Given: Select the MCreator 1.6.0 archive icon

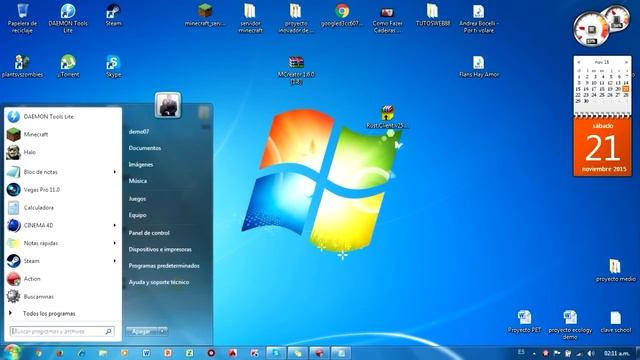Looking at the screenshot, I should (x=296, y=69).
